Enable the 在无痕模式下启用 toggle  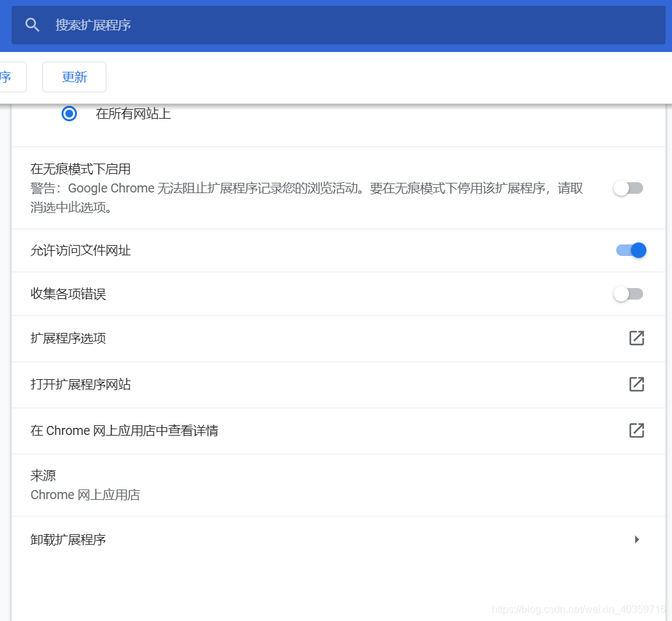[628, 188]
